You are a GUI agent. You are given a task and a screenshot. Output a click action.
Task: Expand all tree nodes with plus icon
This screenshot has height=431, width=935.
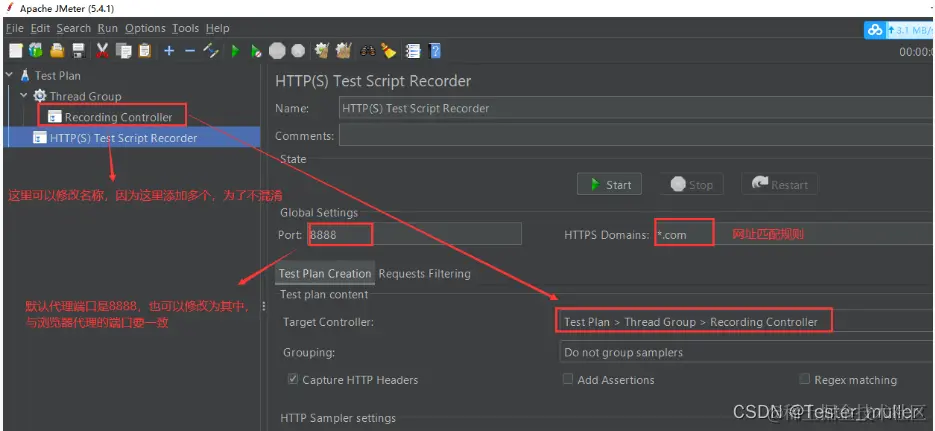tap(169, 51)
